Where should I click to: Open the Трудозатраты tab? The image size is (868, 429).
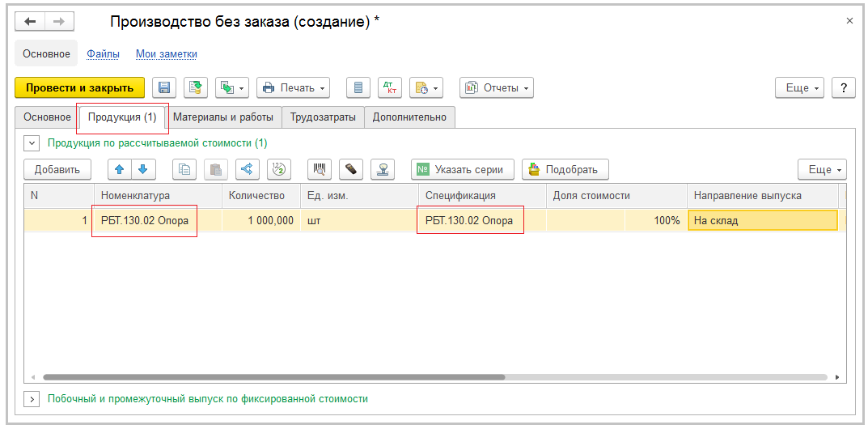point(323,117)
